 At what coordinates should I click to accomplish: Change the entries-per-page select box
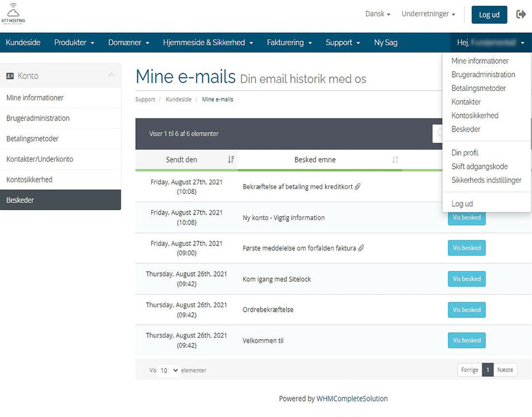[168, 370]
